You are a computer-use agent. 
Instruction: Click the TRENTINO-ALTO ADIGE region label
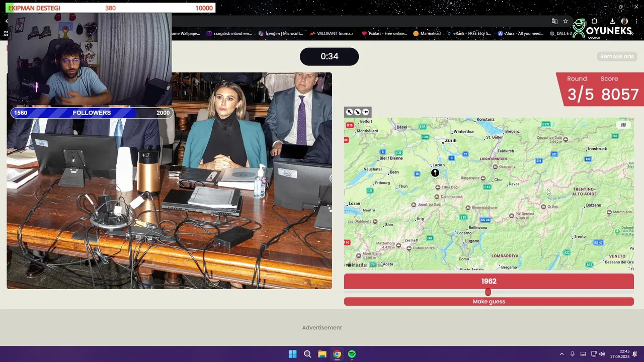585,192
